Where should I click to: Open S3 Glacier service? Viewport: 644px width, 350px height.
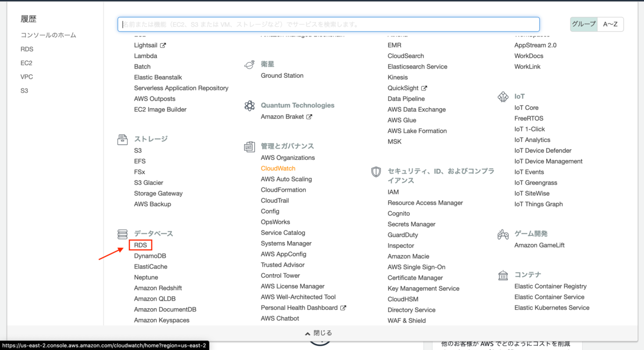click(149, 183)
